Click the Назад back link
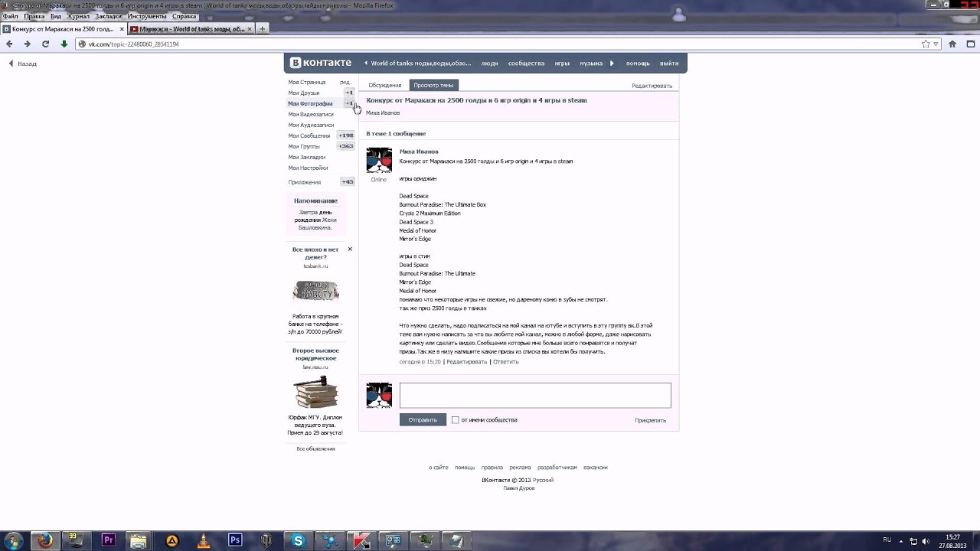The image size is (980, 551). click(x=23, y=64)
